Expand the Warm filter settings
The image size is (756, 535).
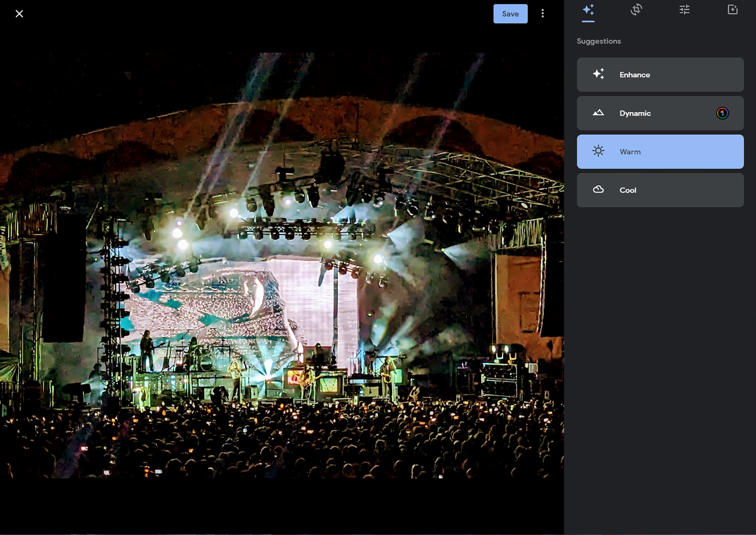coord(661,151)
